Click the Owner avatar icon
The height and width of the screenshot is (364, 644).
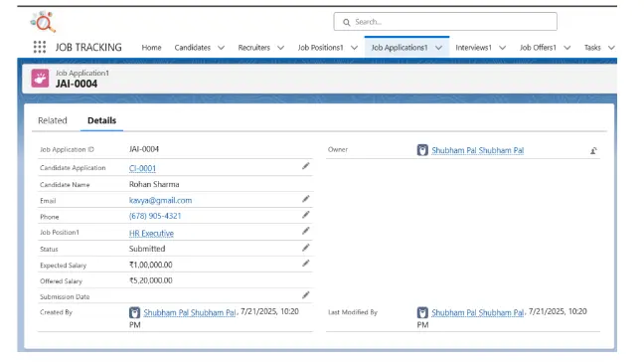[422, 150]
